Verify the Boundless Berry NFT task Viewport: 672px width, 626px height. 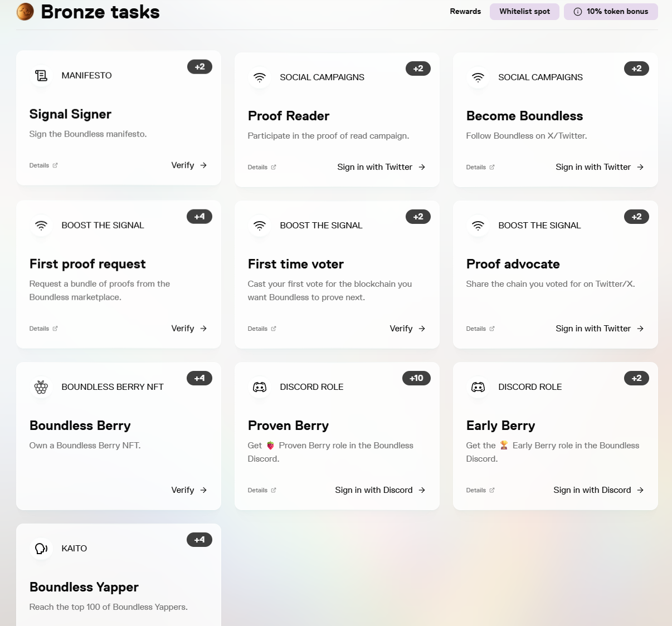click(189, 490)
